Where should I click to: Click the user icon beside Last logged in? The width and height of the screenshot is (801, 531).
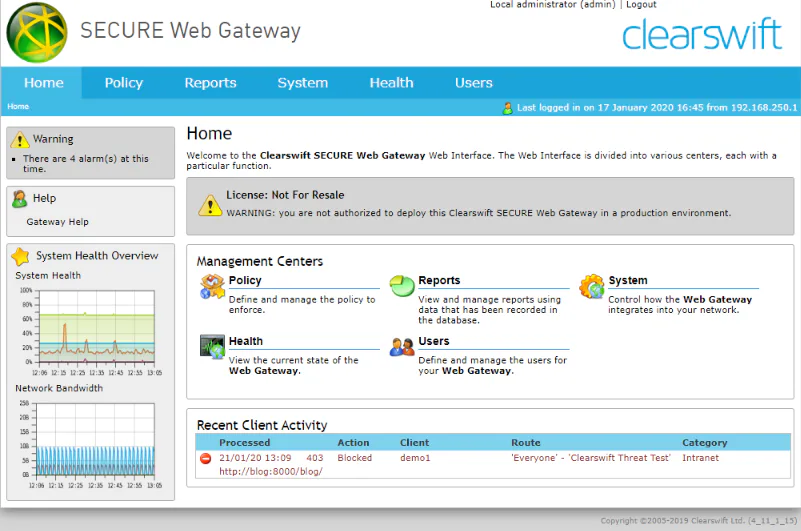tap(507, 108)
